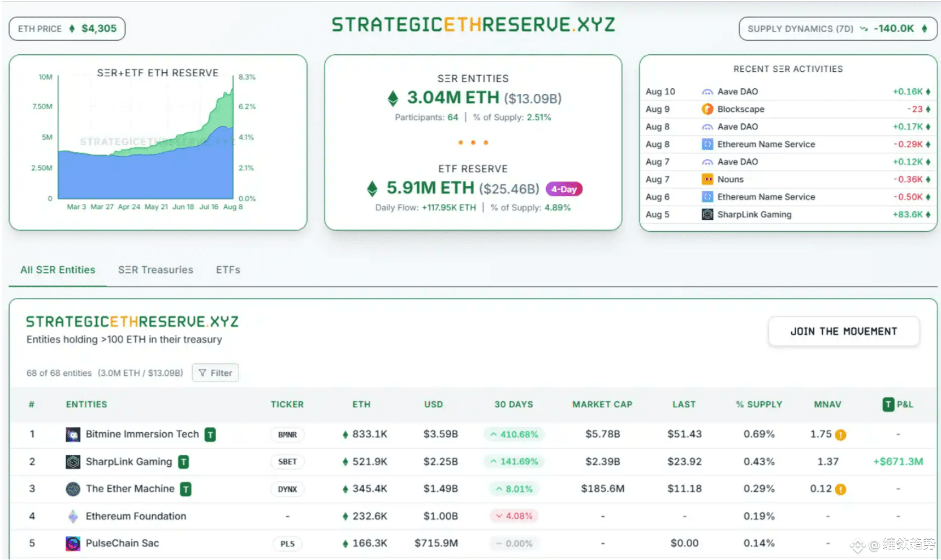
Task: Switch to the ETFs tab
Action: [228, 270]
